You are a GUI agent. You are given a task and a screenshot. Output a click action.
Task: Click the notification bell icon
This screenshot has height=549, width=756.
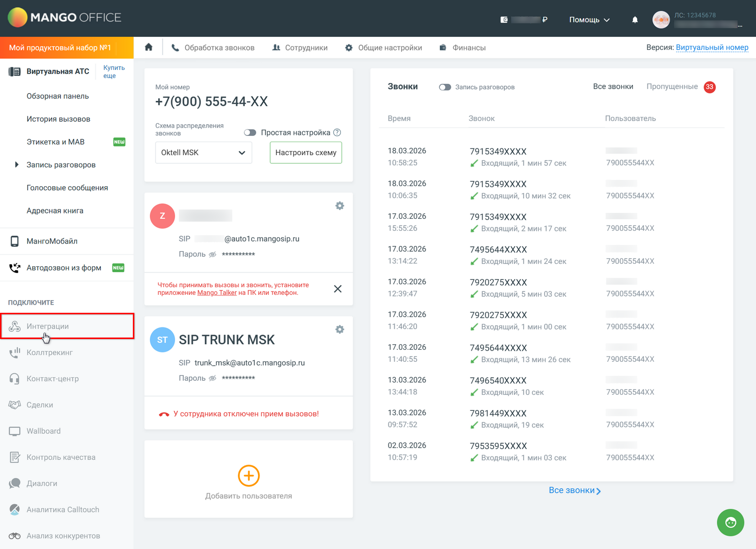(634, 19)
